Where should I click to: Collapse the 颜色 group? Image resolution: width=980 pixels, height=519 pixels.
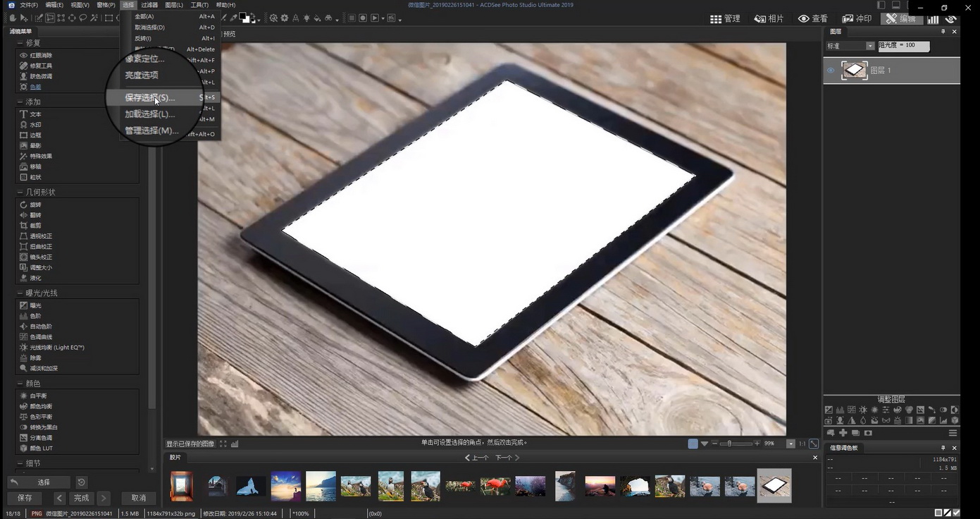click(19, 384)
